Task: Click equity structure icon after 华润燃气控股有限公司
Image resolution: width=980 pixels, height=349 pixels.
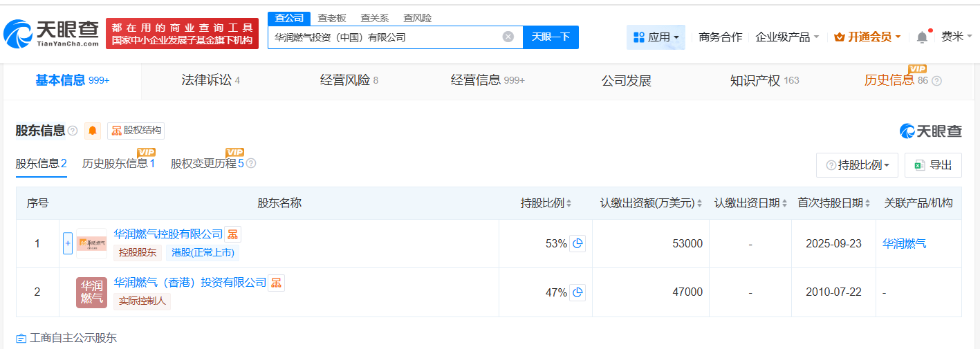Action: coord(233,234)
